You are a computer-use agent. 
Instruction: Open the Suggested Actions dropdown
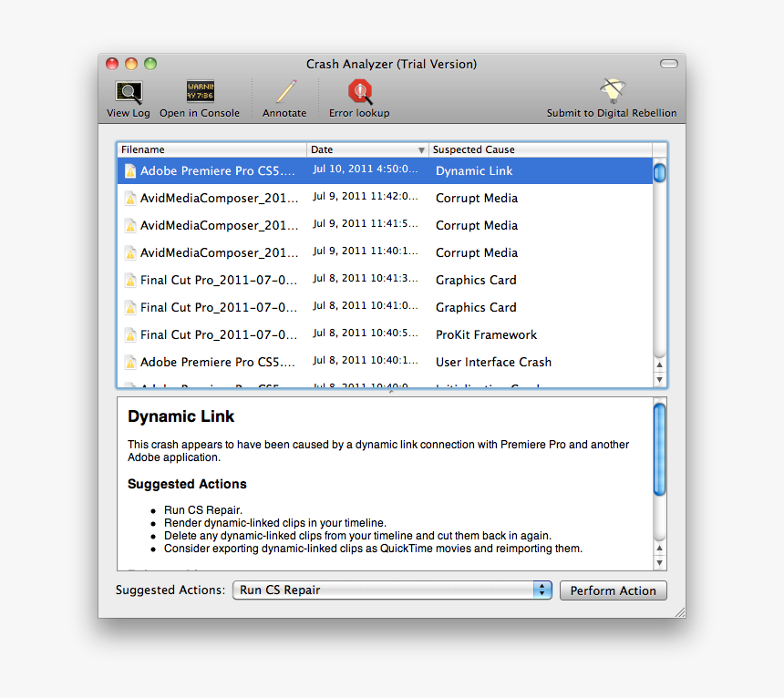(542, 590)
